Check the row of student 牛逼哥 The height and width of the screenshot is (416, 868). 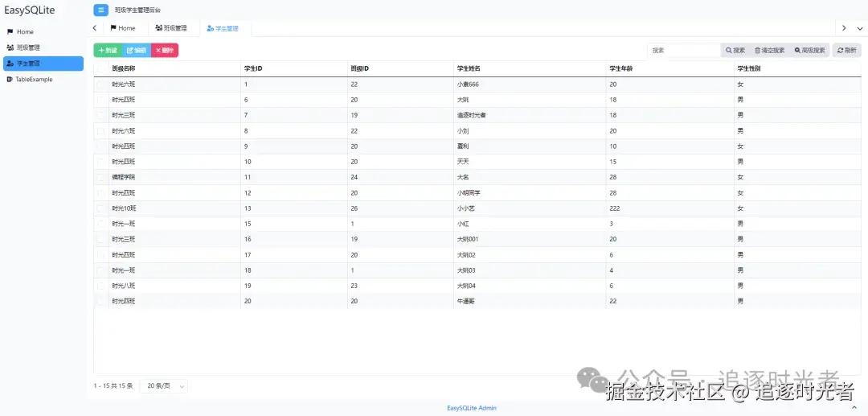(100, 301)
